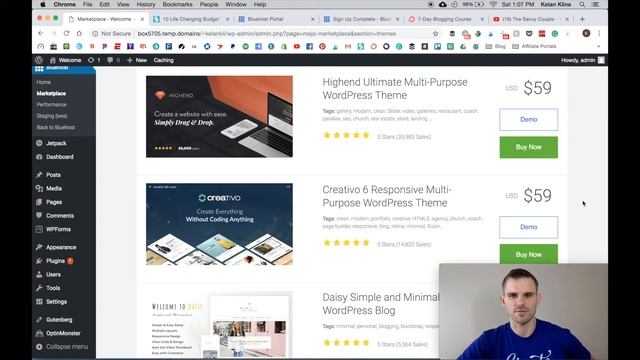The height and width of the screenshot is (360, 640).
Task: Buy Now the Creativo theme
Action: pyautogui.click(x=529, y=254)
